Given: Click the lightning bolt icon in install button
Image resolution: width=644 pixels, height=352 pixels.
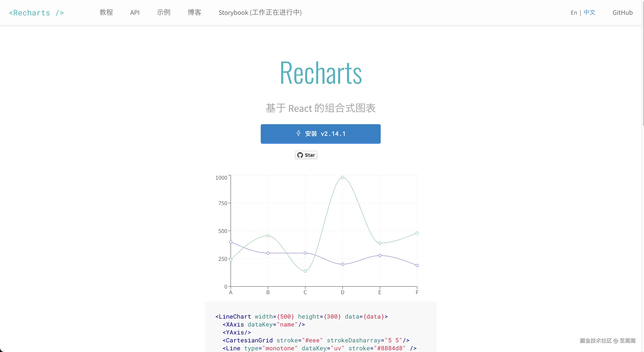Looking at the screenshot, I should [298, 133].
